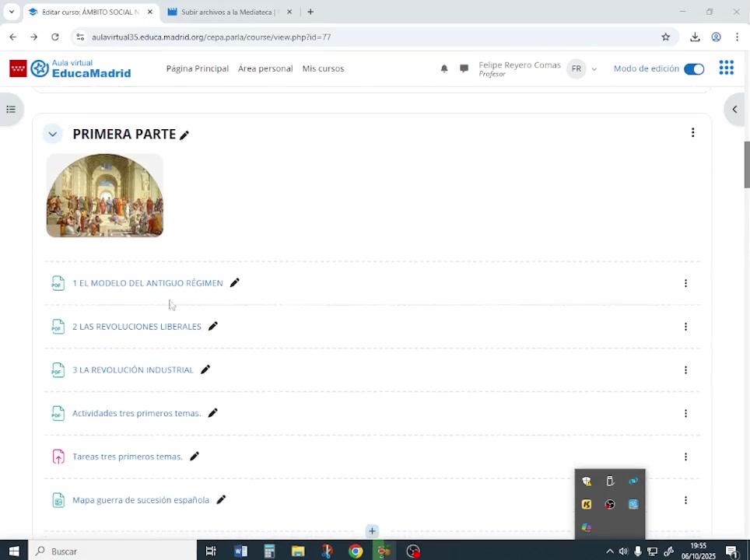Click PDF icon of 1 EL MODELO DEL ANTIGUO RÉGIMEN
750x560 pixels.
(x=58, y=283)
